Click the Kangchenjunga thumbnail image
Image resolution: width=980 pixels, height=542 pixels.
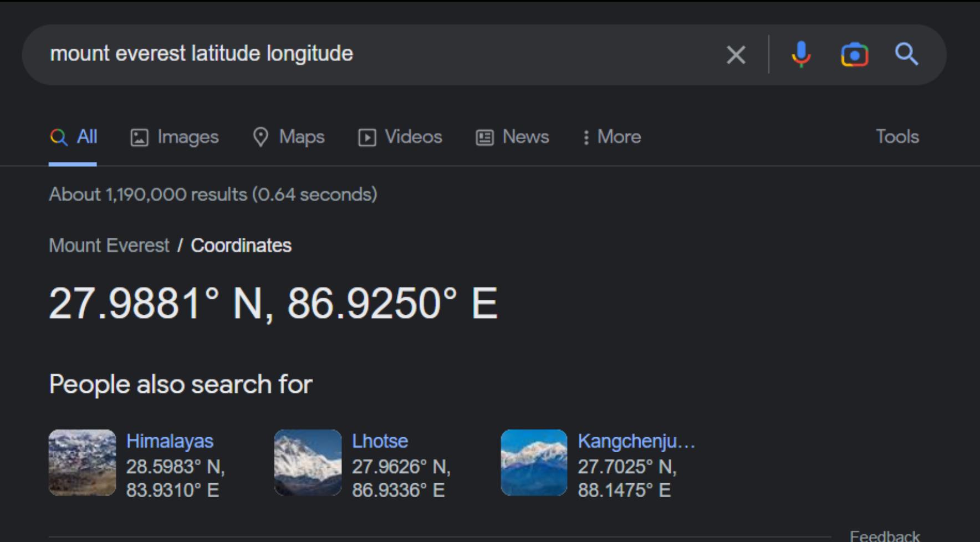click(x=534, y=463)
